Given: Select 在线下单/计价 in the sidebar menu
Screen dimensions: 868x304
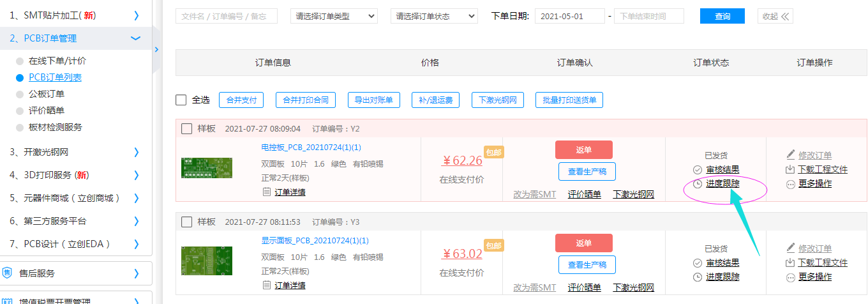Looking at the screenshot, I should coord(57,61).
